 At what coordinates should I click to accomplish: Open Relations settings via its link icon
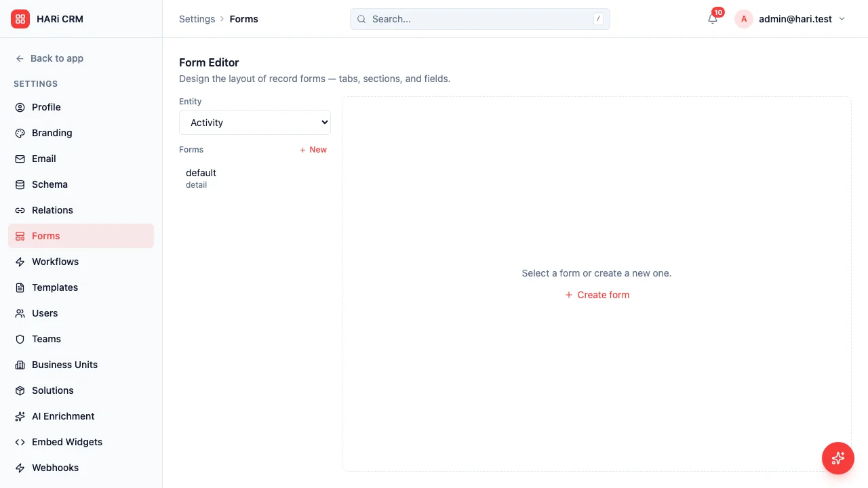pos(20,210)
